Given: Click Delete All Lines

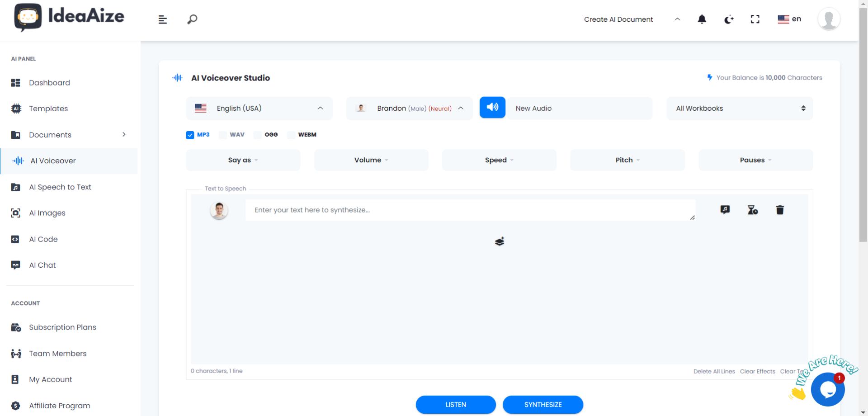Looking at the screenshot, I should point(714,371).
